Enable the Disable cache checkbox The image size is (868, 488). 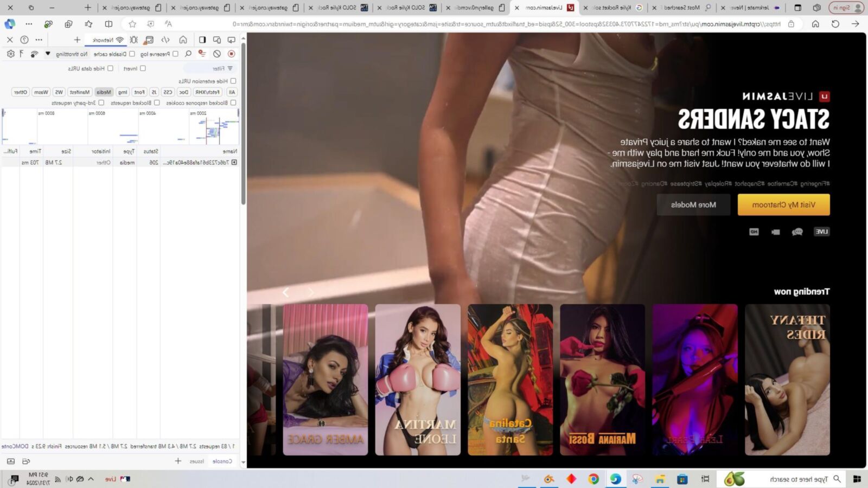click(x=132, y=54)
